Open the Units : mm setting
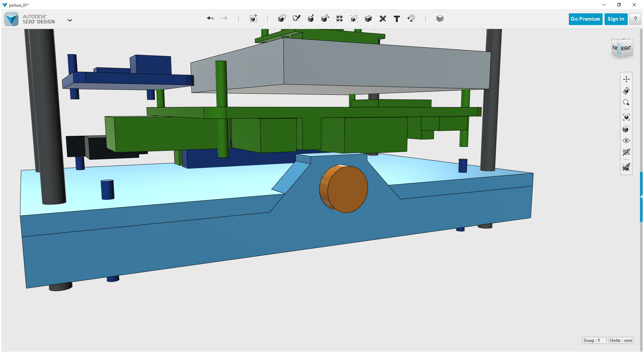 pos(621,340)
